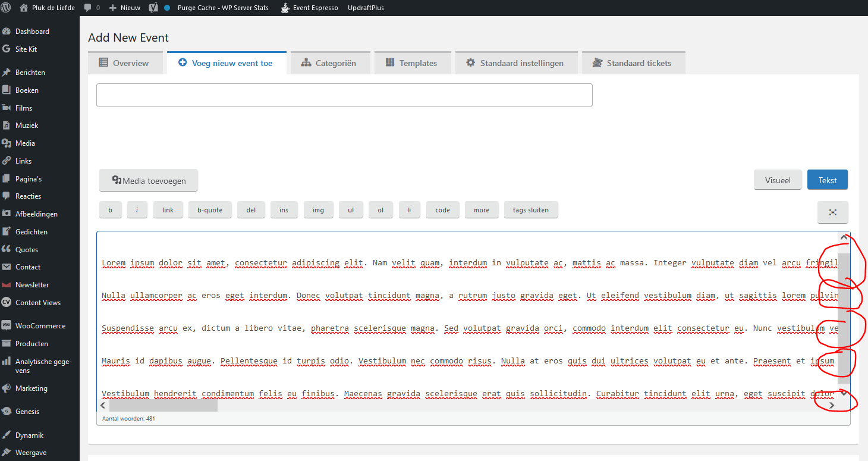Open the Yoast SEO icon in admin bar
868x461 pixels.
click(x=153, y=8)
